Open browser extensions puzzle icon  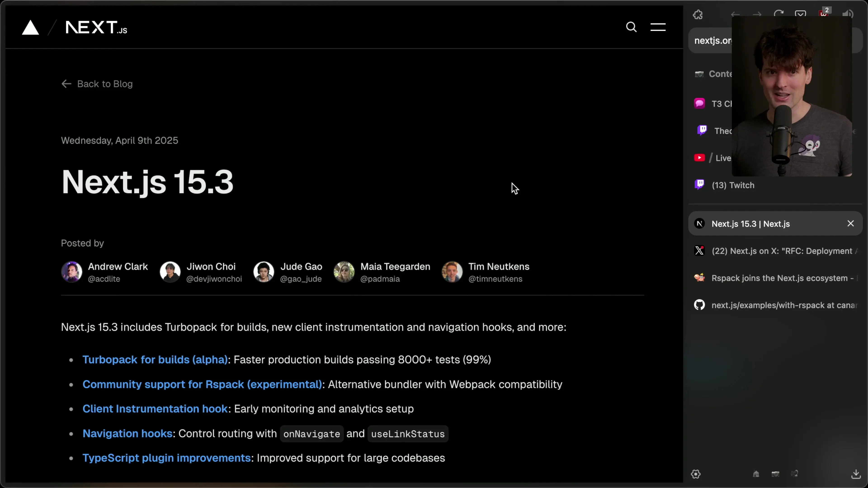click(698, 14)
